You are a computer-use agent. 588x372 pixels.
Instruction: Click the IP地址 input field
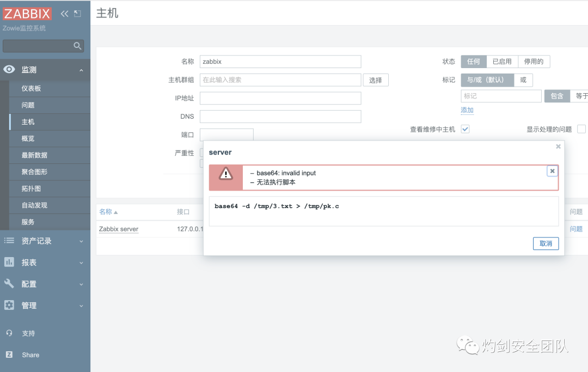[x=280, y=98]
